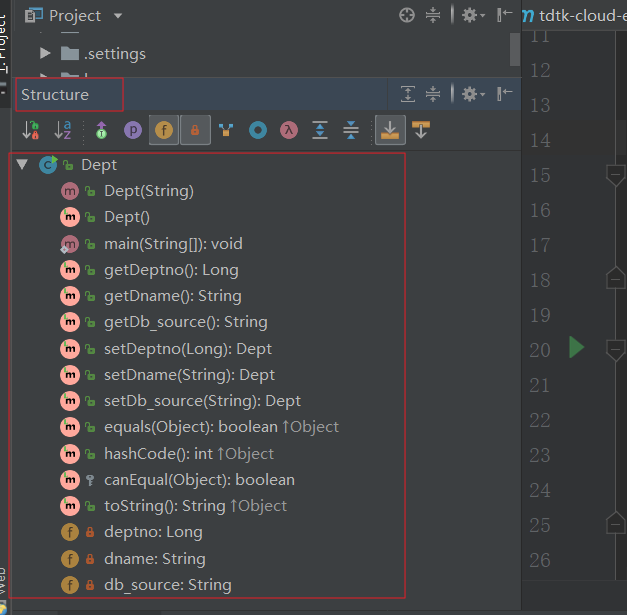The height and width of the screenshot is (615, 627).
Task: Collapse All in Project panel header
Action: [433, 16]
